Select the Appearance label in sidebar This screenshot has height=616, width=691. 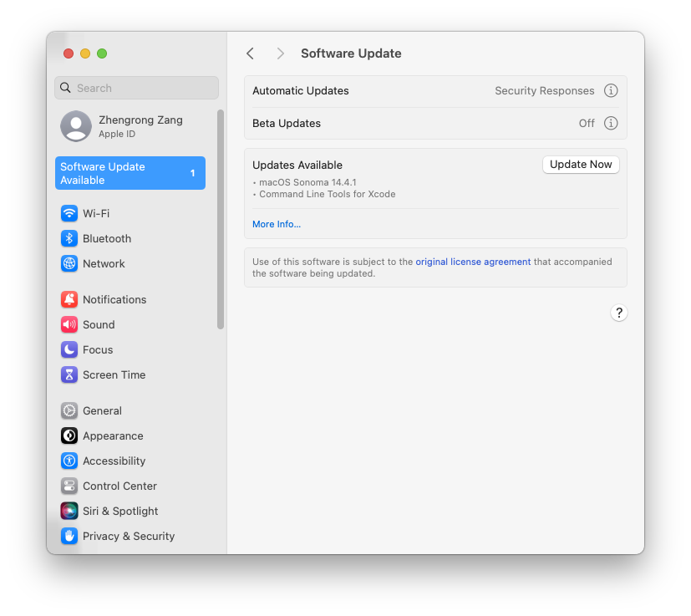113,435
